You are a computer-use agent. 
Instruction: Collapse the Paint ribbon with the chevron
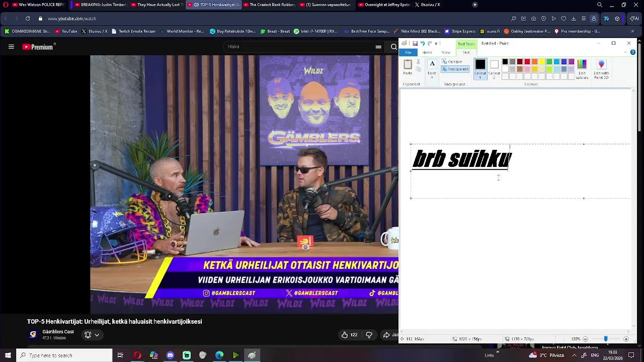(x=626, y=52)
